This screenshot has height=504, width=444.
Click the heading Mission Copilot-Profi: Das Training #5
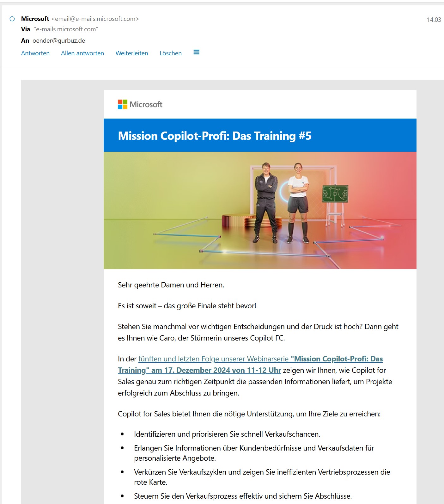pyautogui.click(x=215, y=136)
